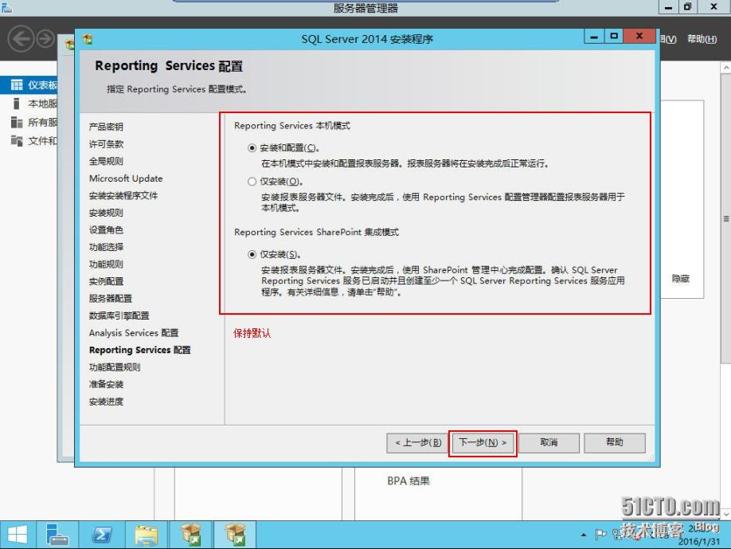Click SQL Server setup title bar icon
The width and height of the screenshot is (731, 549).
point(88,39)
